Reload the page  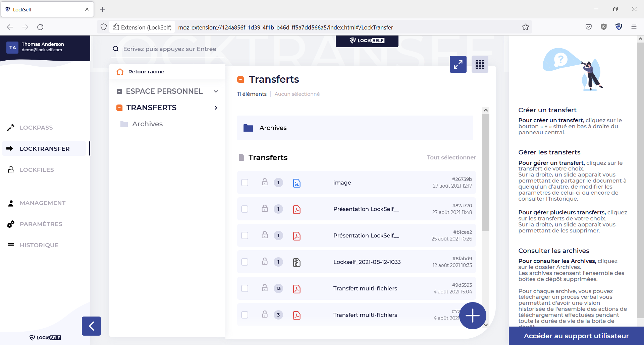pyautogui.click(x=40, y=27)
